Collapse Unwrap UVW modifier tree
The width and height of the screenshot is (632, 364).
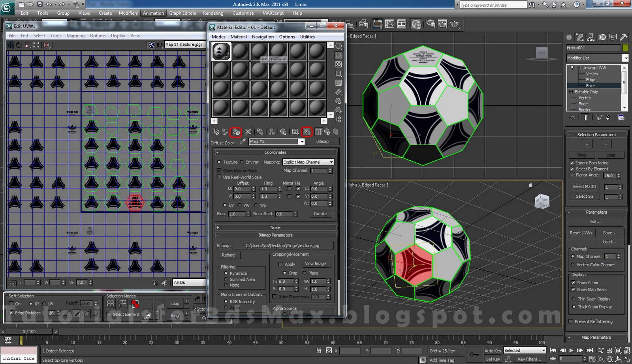pos(577,68)
